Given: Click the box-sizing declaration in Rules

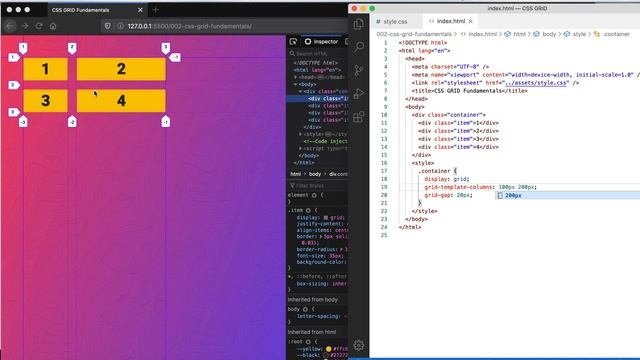Looking at the screenshot, I should click(x=322, y=284).
